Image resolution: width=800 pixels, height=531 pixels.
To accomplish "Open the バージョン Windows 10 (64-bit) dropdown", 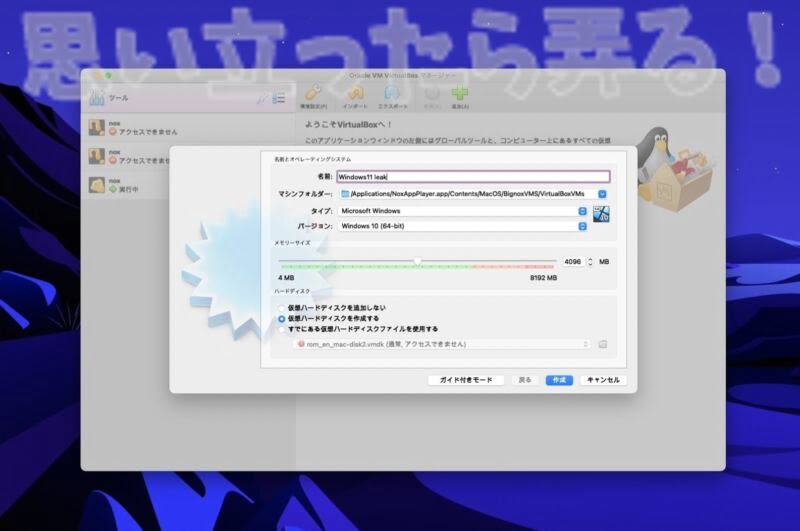I will [462, 226].
